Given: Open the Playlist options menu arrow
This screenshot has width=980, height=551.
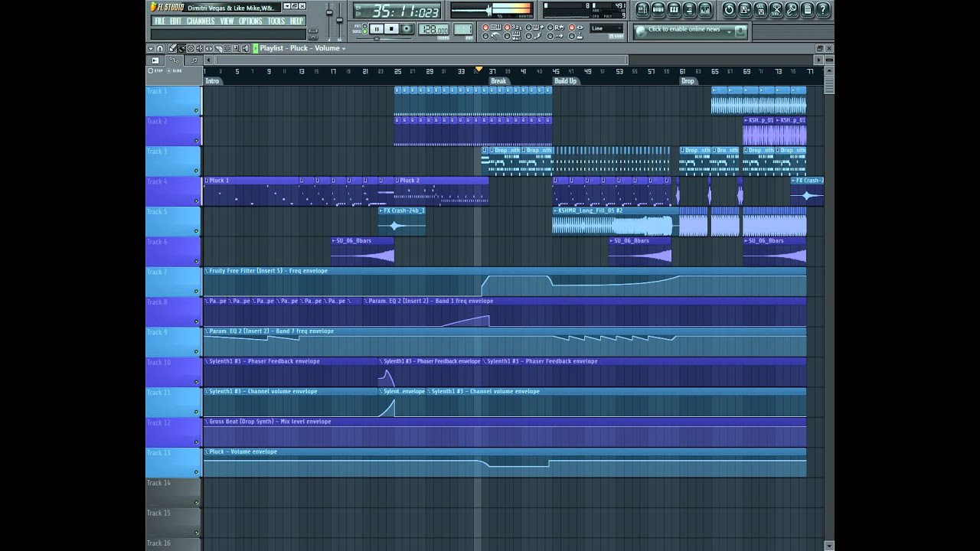Looking at the screenshot, I should pos(150,48).
